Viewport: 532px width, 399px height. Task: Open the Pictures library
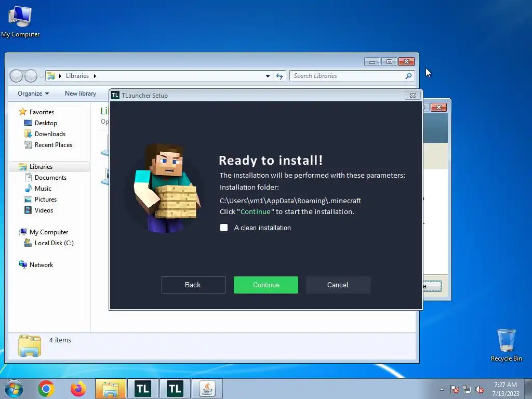(46, 199)
